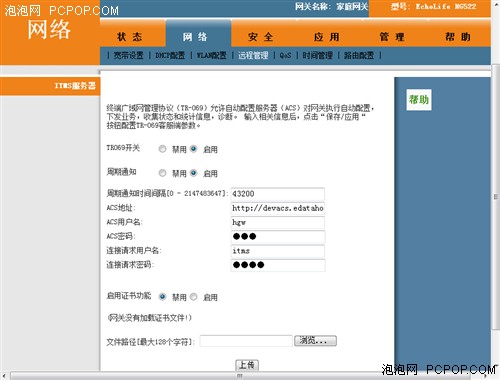The image size is (500, 380).
Task: Set TR069开关 to 启用
Action: point(193,149)
